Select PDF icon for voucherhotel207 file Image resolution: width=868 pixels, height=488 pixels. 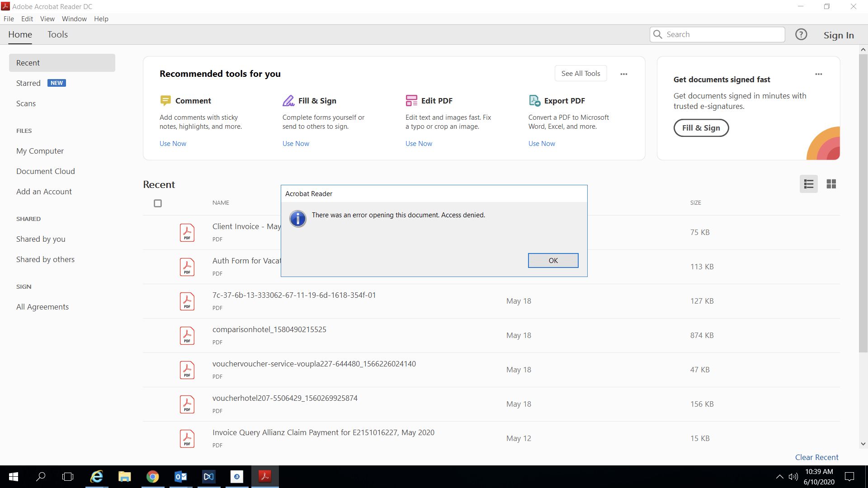pyautogui.click(x=187, y=404)
